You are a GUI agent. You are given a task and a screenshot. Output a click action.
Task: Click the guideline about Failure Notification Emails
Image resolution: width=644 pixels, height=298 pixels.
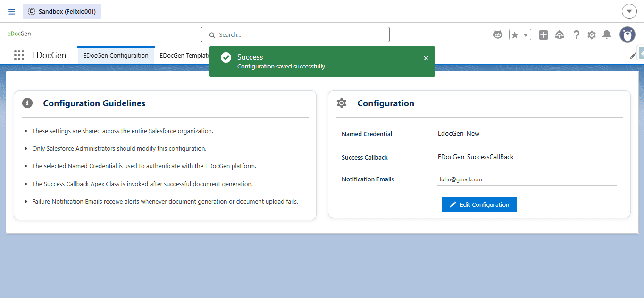(x=165, y=201)
